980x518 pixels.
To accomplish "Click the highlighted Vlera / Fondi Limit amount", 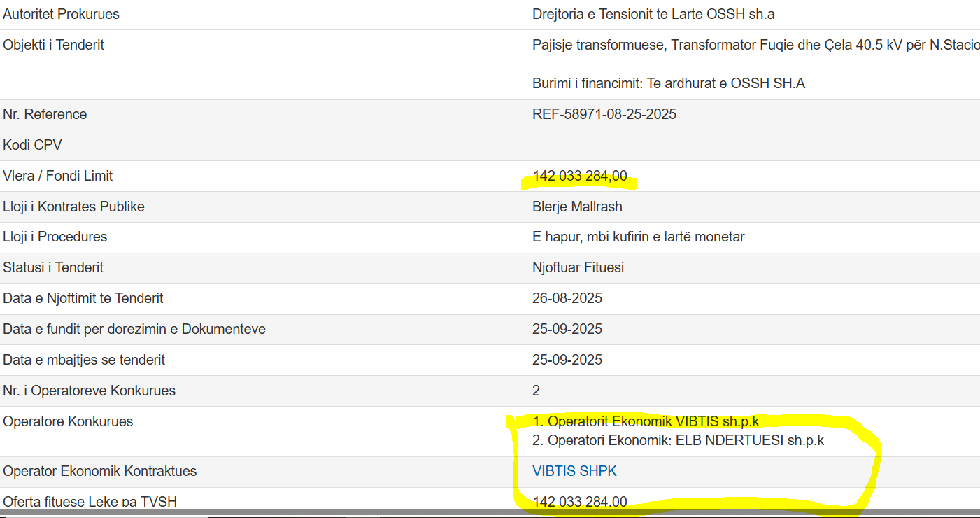I will (579, 176).
